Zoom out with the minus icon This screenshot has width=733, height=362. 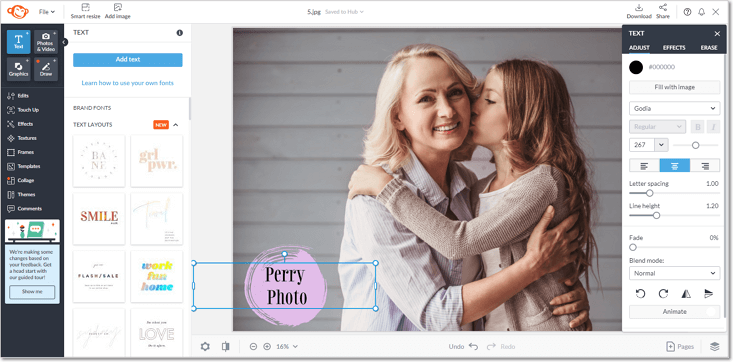[x=253, y=347]
